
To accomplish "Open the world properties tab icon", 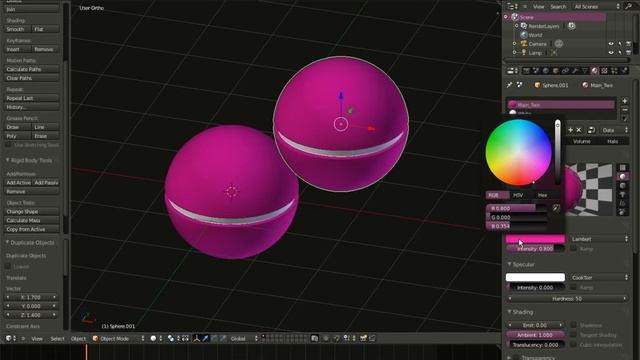I will click(x=546, y=71).
